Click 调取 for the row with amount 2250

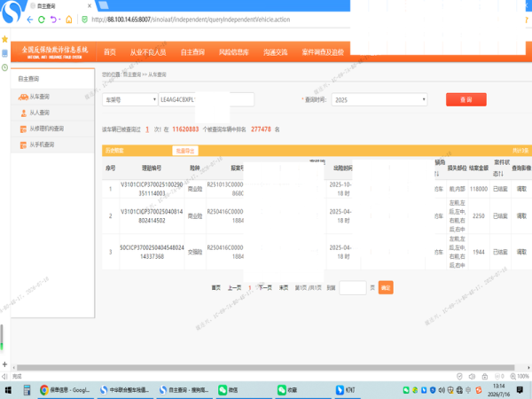click(x=521, y=216)
